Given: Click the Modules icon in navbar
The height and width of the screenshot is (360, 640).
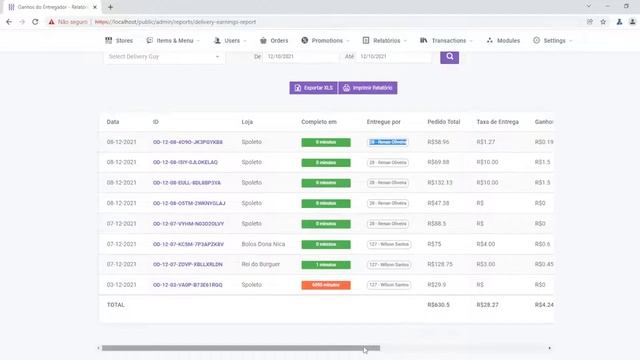Looking at the screenshot, I should pyautogui.click(x=489, y=40).
